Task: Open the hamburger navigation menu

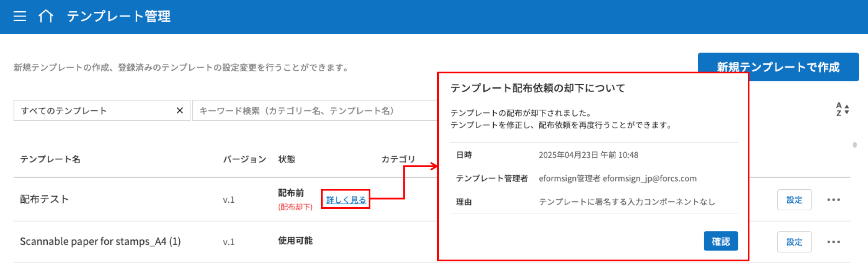Action: coord(20,16)
